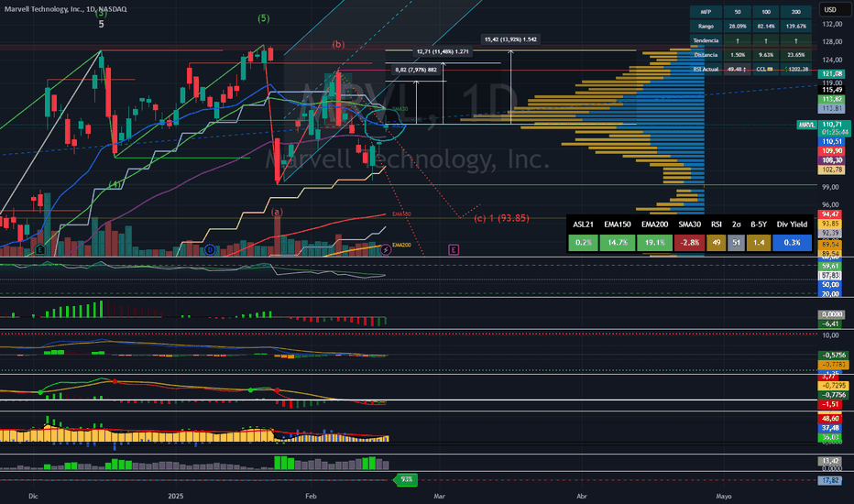The width and height of the screenshot is (854, 504).
Task: Click the MRVL symbol price tag
Action: [806, 125]
